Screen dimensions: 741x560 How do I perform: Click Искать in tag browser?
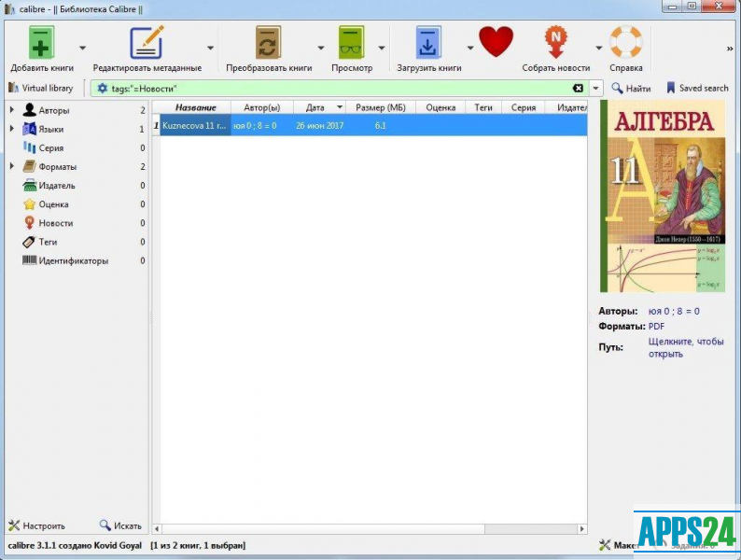coord(120,525)
